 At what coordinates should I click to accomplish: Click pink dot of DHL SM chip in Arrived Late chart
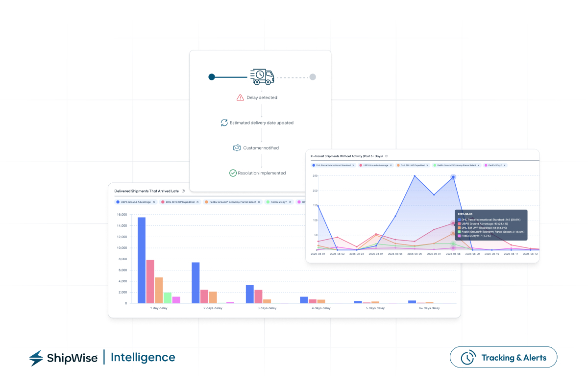[x=163, y=202]
